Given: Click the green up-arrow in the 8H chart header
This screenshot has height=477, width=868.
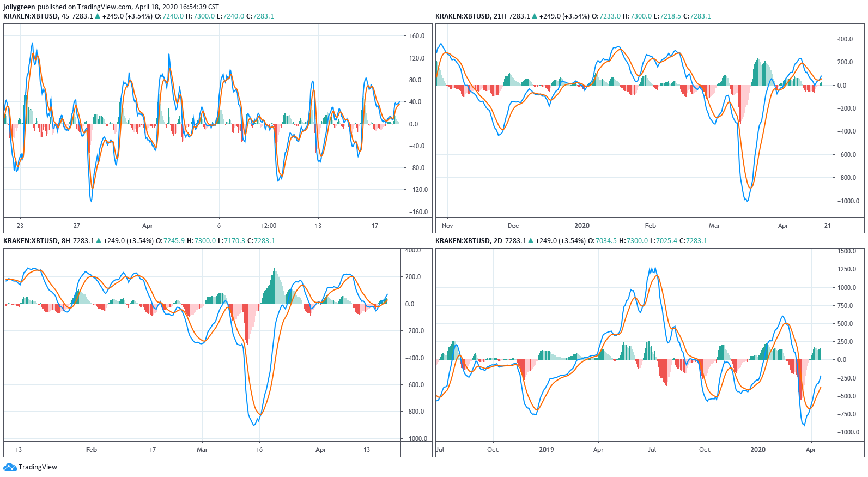Looking at the screenshot, I should [99, 241].
